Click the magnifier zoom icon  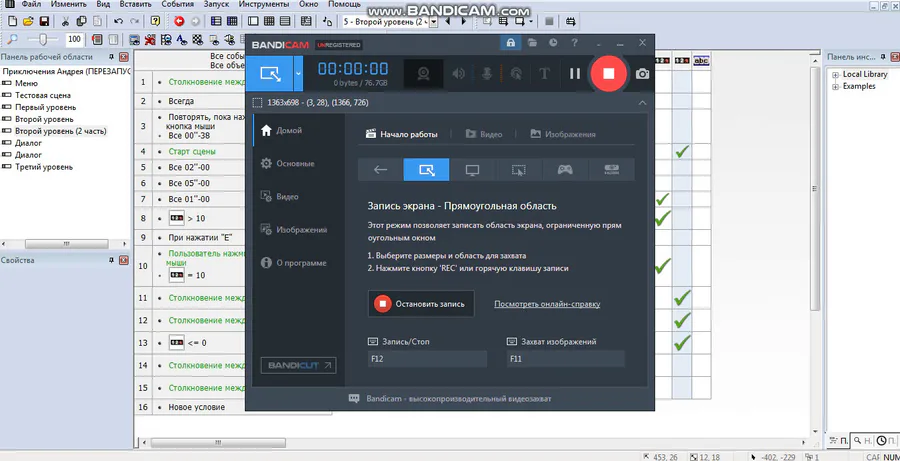point(12,40)
